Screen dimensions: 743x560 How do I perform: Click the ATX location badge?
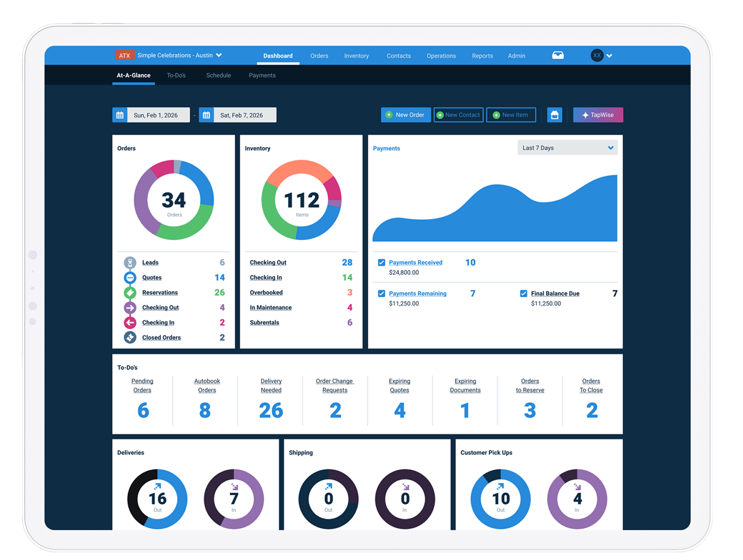coord(124,55)
